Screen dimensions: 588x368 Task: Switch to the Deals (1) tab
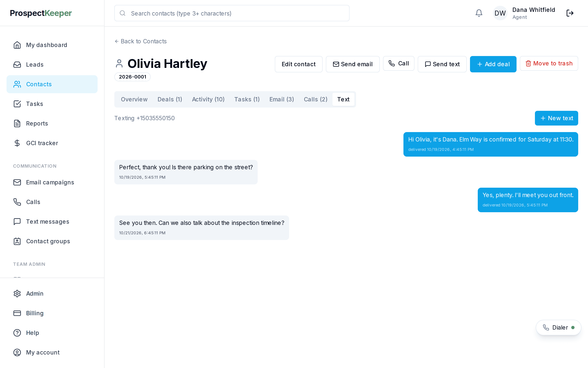pos(170,99)
